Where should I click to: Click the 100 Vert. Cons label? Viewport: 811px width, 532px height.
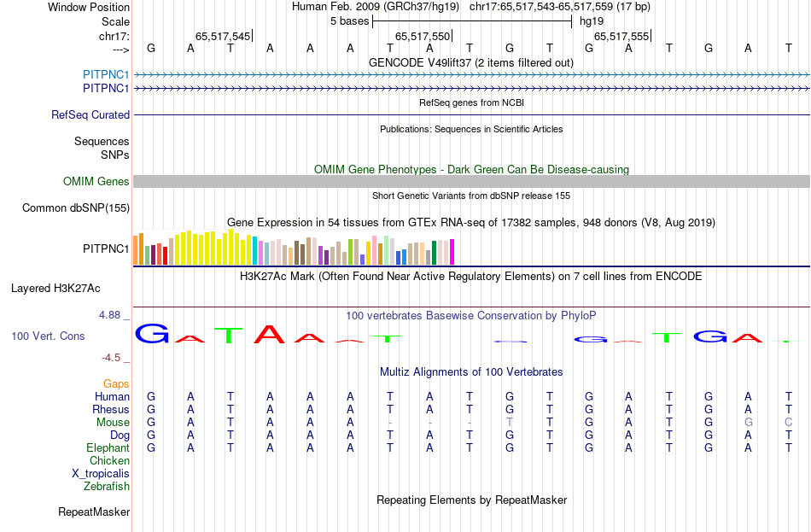pos(48,336)
